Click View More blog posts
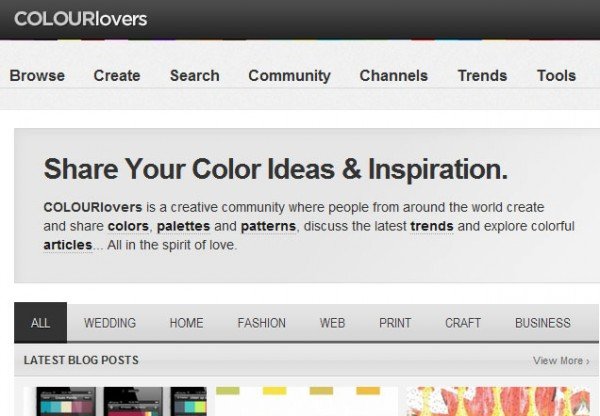 (561, 361)
